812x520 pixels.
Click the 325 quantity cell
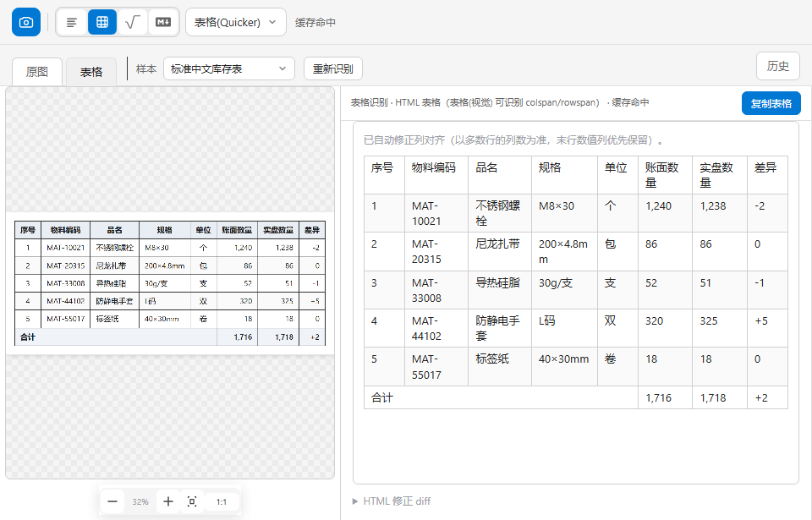720,328
